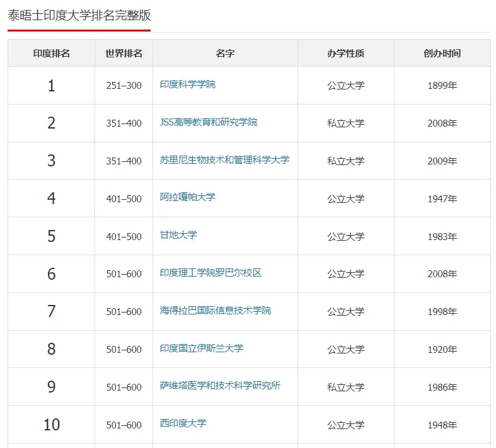Select the 1947年 founding year cell
The height and width of the screenshot is (448, 496).
point(442,199)
